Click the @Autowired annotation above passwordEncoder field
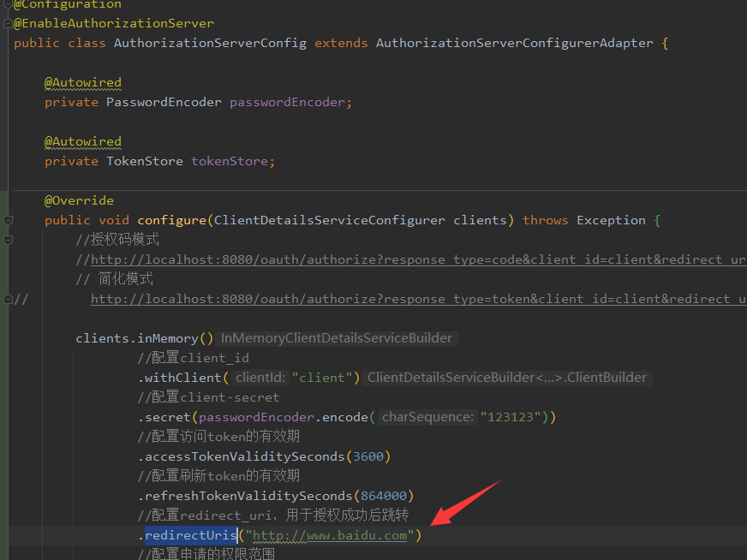This screenshot has height=560, width=747. click(83, 82)
